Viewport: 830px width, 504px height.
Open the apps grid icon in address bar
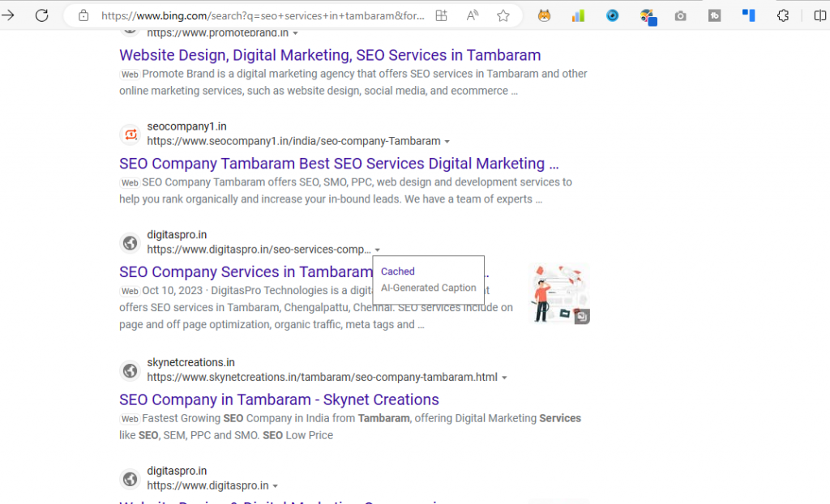point(442,15)
